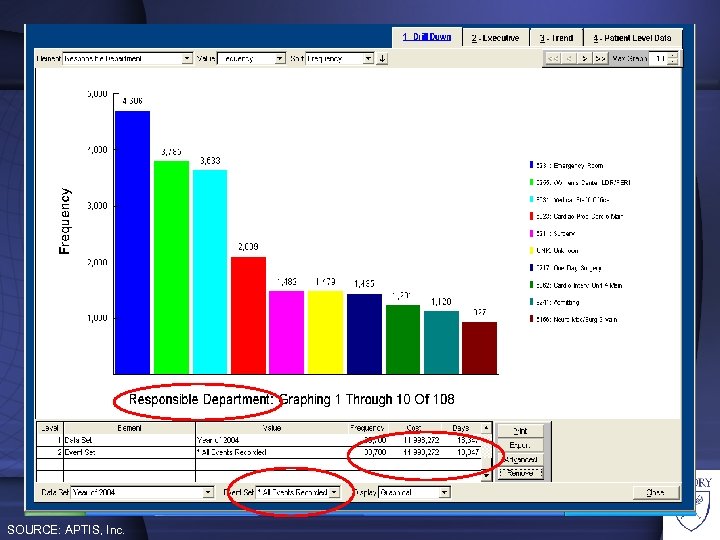Click the All Events Recorded value cell
This screenshot has height=540, width=720.
coord(272,452)
